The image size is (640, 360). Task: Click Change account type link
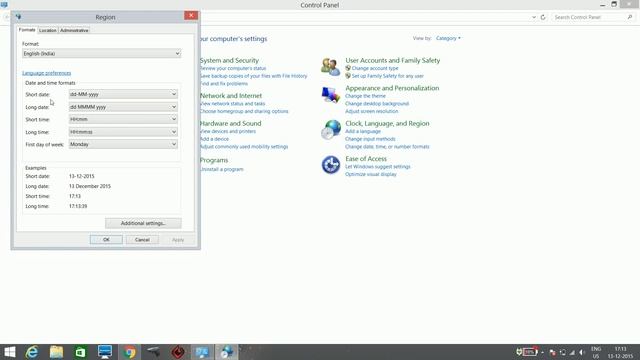click(x=375, y=68)
